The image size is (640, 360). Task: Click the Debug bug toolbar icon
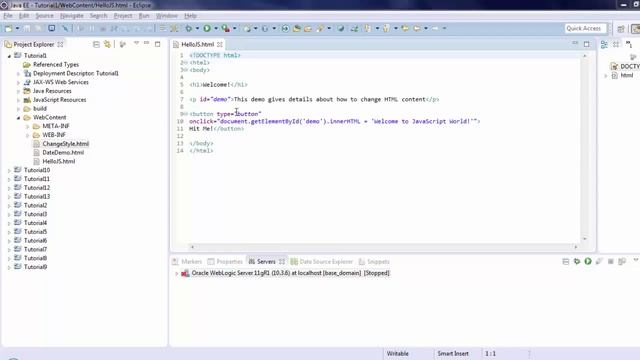(189, 29)
